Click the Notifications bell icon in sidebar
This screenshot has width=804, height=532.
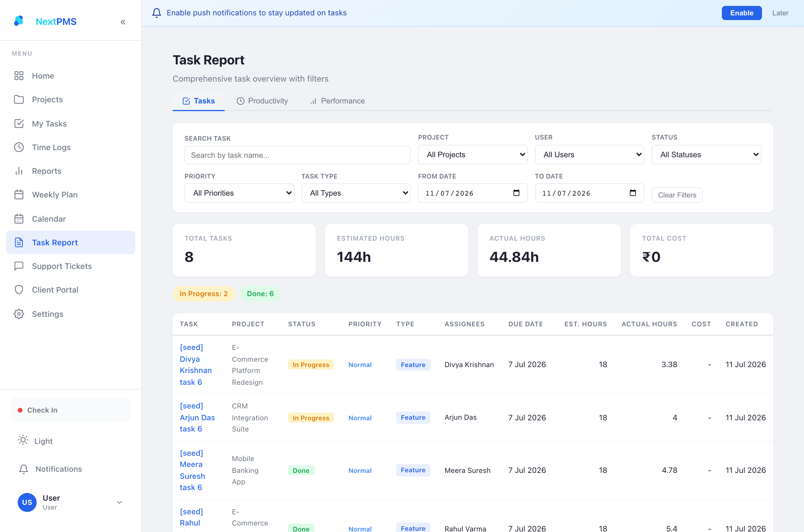24,469
